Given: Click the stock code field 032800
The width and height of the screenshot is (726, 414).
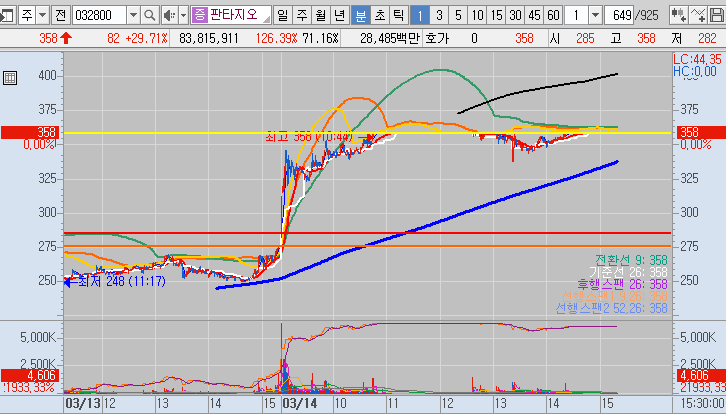Looking at the screenshot, I should tap(99, 16).
